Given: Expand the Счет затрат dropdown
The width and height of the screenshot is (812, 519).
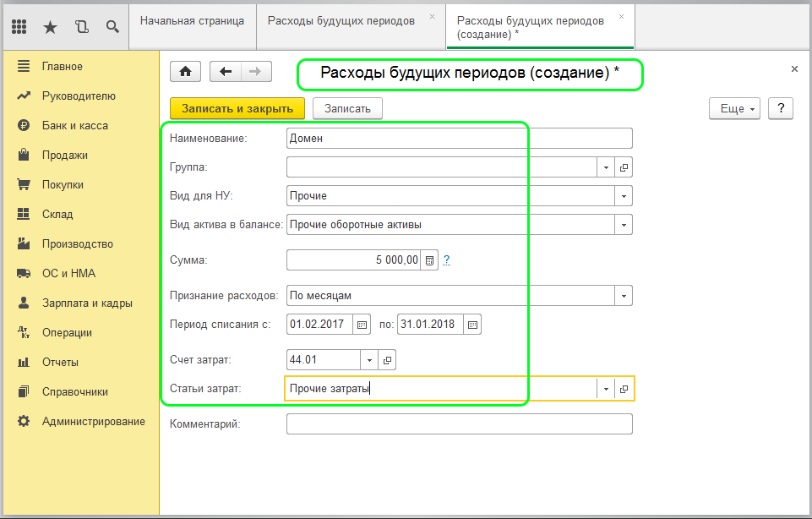Looking at the screenshot, I should (369, 360).
